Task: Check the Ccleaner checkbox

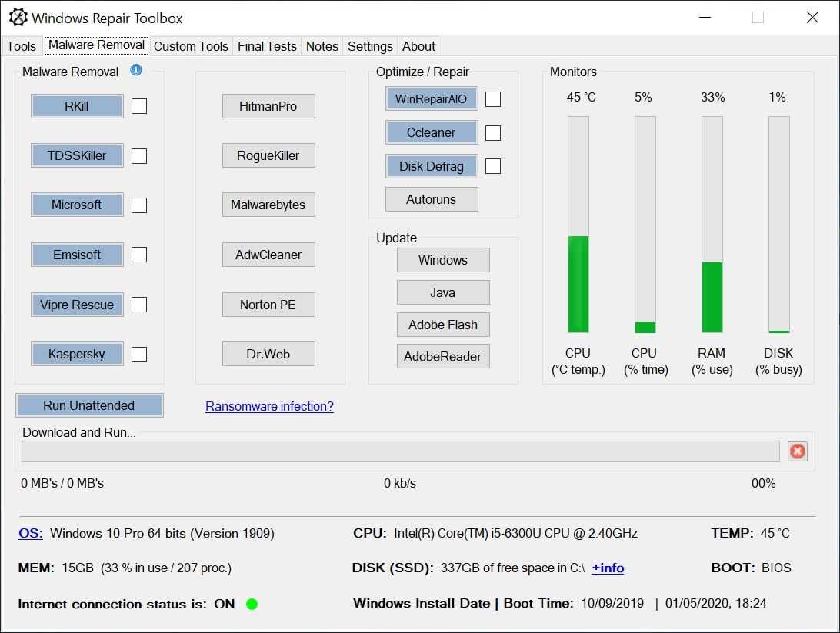Action: 493,133
